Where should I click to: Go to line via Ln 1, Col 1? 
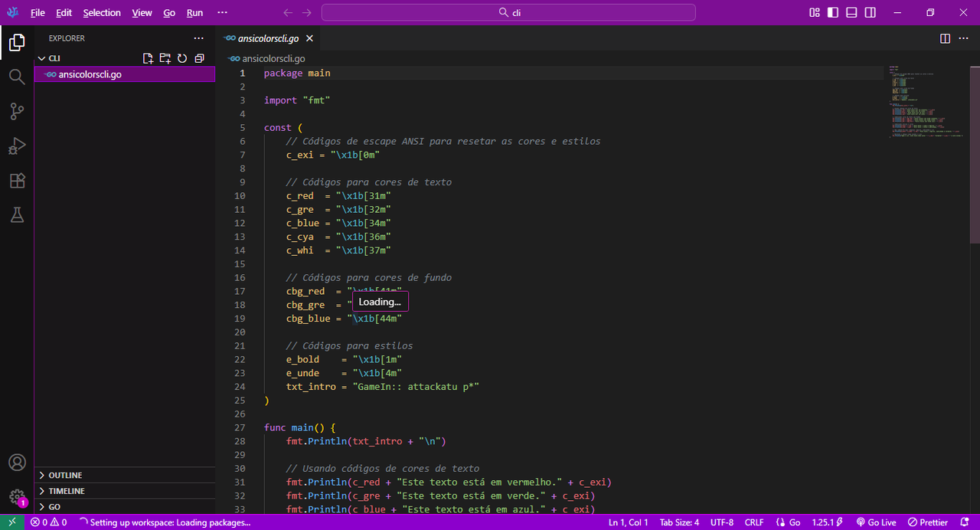[x=628, y=522]
